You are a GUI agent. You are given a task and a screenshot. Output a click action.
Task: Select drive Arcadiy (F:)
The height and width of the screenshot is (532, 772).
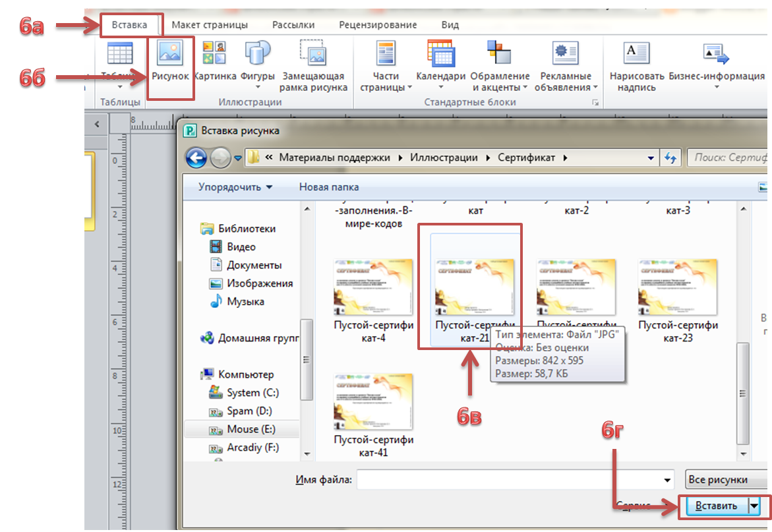(x=244, y=448)
